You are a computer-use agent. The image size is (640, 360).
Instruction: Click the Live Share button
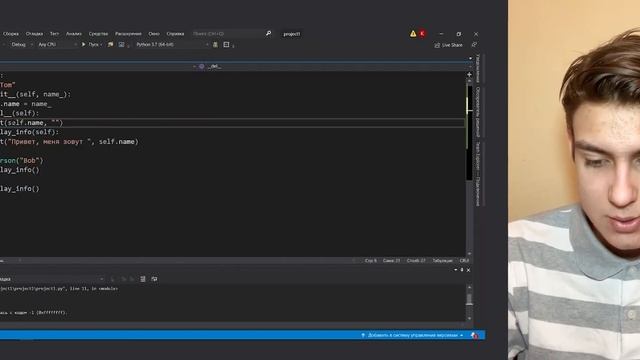(449, 45)
